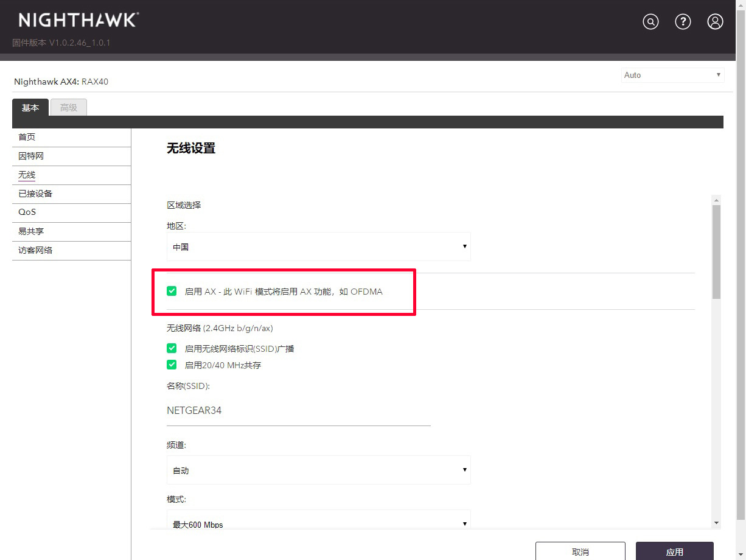Click the settings panel scrollbar thumb
The width and height of the screenshot is (746, 560).
coord(716,252)
